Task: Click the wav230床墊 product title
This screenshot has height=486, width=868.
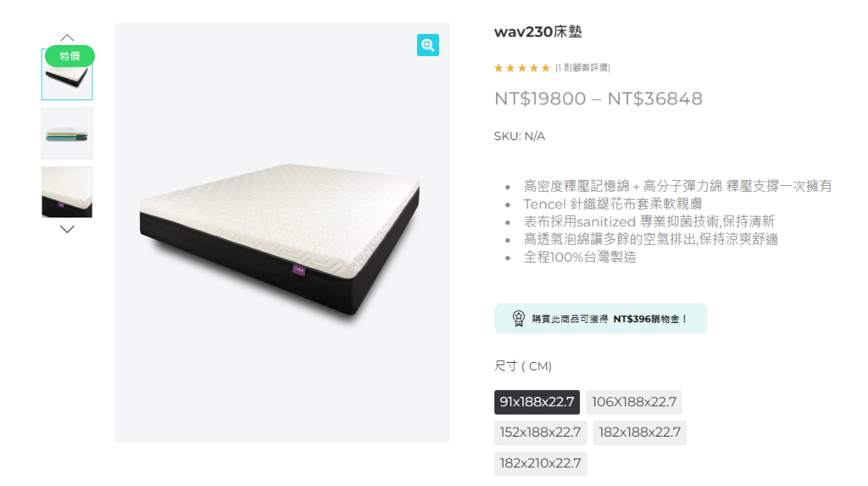Action: 538,31
